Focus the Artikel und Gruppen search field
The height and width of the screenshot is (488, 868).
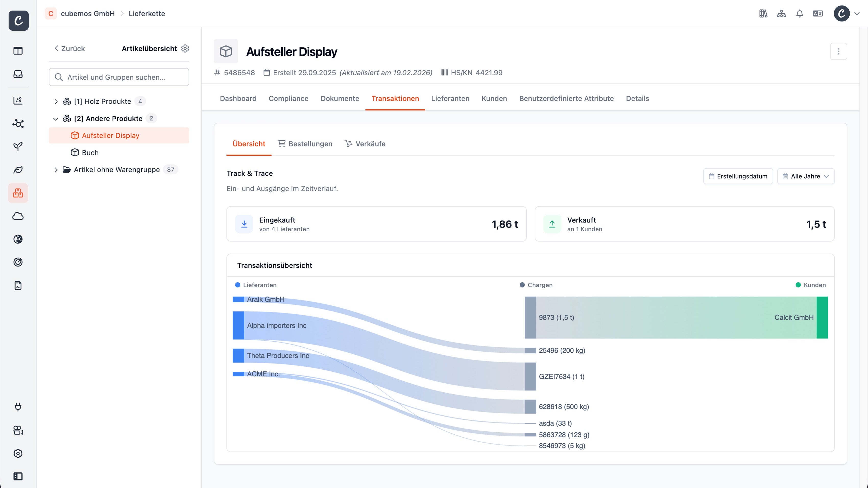[x=119, y=77]
